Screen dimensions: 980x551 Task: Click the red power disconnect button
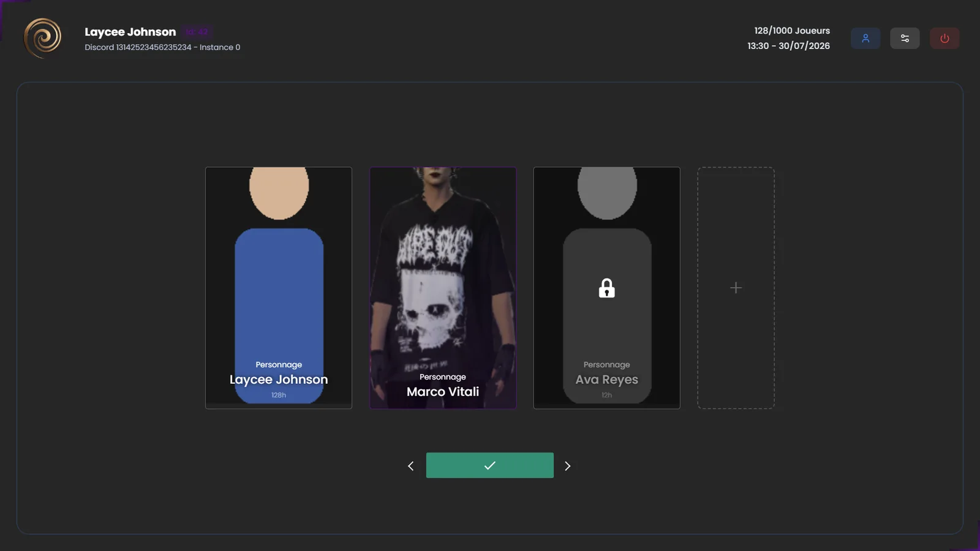[944, 38]
